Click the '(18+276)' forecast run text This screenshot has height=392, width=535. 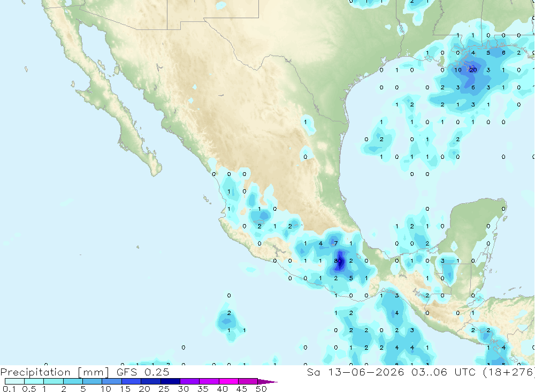pyautogui.click(x=508, y=372)
